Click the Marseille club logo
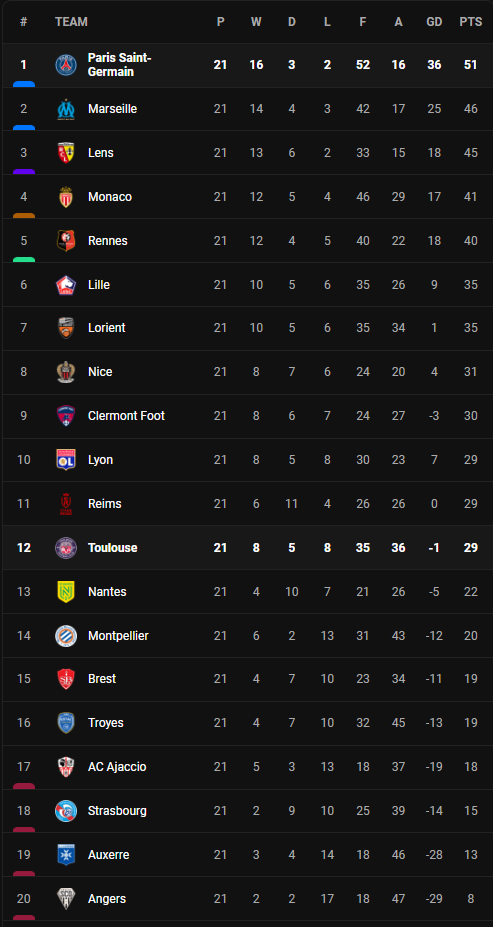This screenshot has height=927, width=493. pos(66,109)
